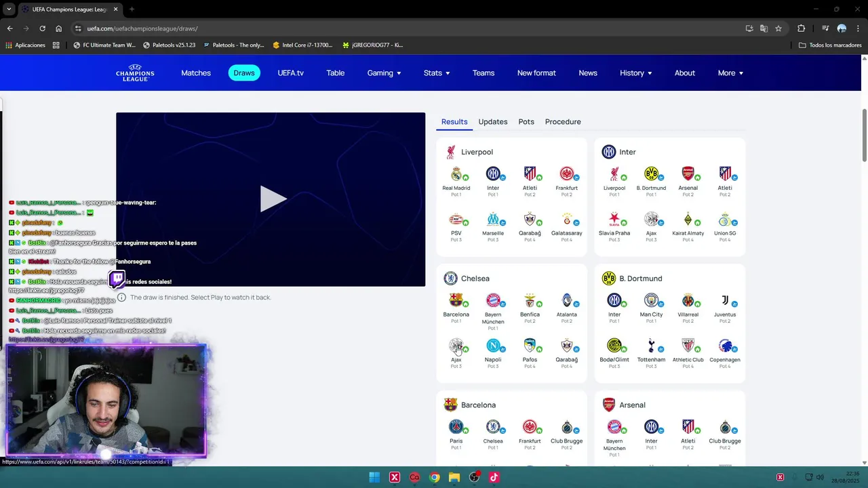Switch to the Pots tab
868x488 pixels.
tap(526, 122)
